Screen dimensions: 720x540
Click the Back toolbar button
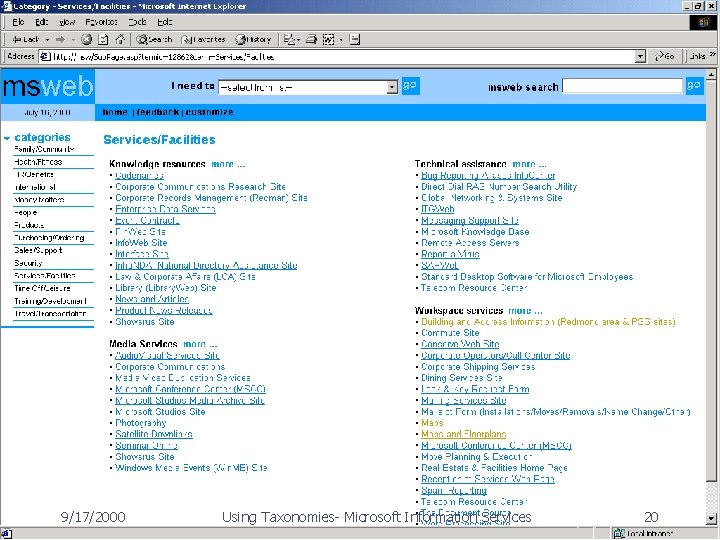pyautogui.click(x=25, y=39)
